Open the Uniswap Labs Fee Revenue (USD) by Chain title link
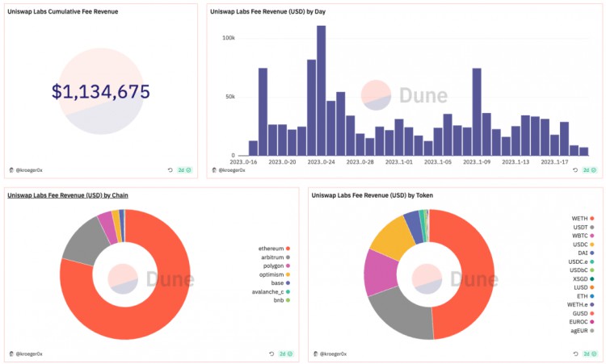 (68, 195)
